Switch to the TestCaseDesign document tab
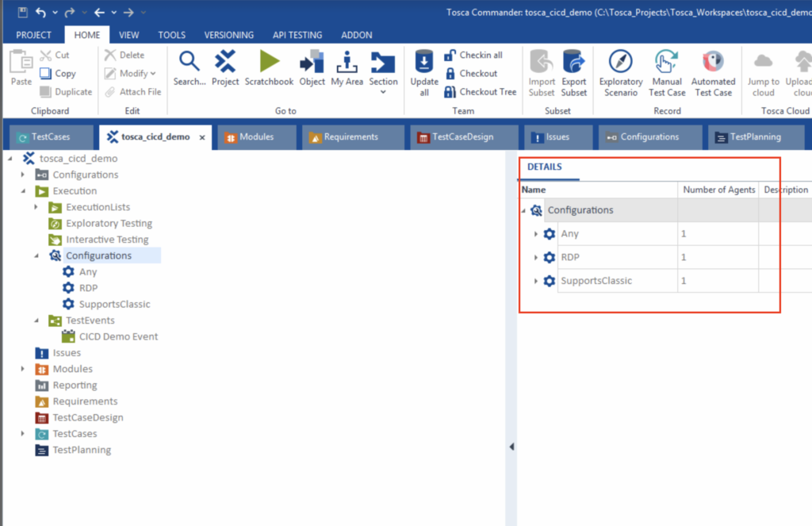The width and height of the screenshot is (812, 526). (463, 136)
